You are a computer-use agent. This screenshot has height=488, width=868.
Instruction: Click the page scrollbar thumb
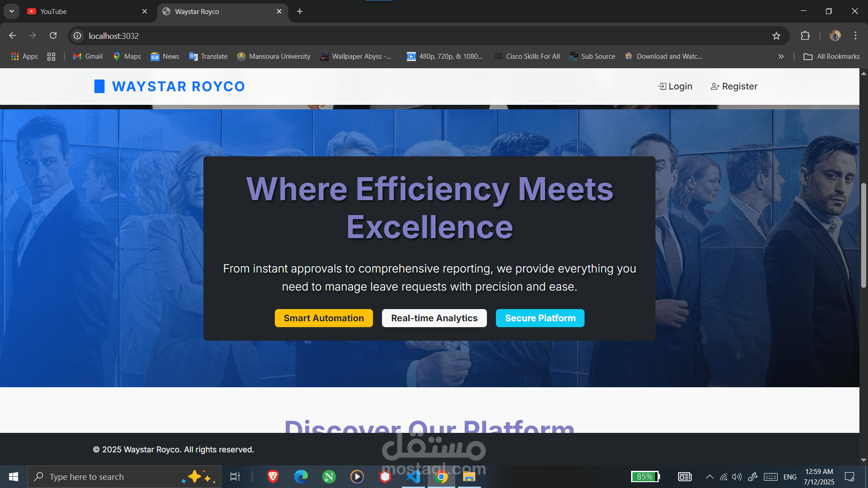863,235
